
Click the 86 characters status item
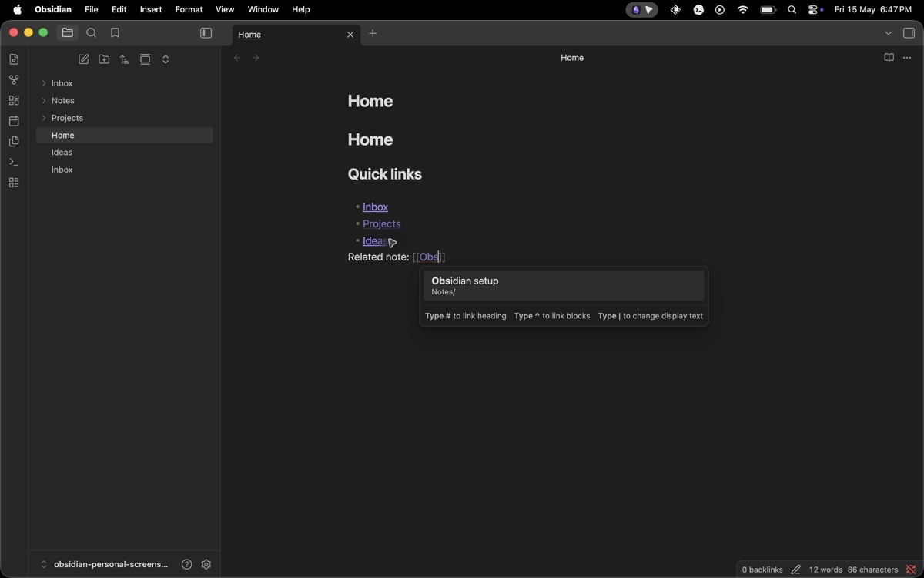coord(873,570)
